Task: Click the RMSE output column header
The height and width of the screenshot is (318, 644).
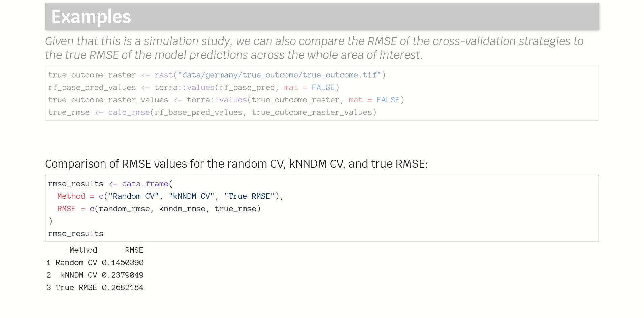Action: [x=134, y=250]
